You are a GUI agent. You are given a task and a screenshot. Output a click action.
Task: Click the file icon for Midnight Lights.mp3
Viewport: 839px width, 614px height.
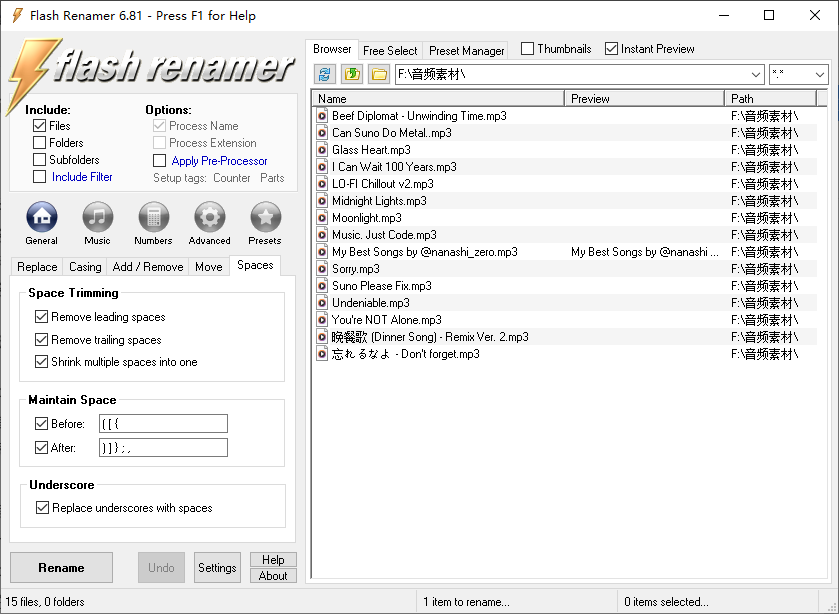pos(322,201)
